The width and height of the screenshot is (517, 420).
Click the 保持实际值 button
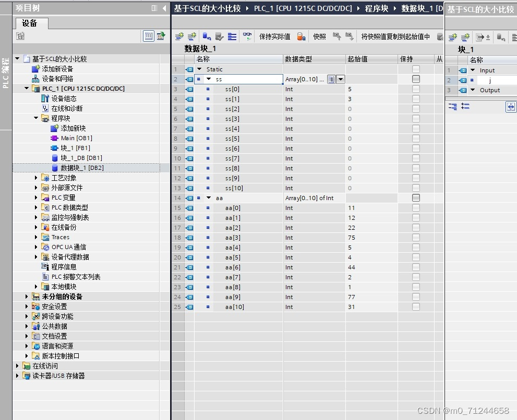click(x=274, y=36)
